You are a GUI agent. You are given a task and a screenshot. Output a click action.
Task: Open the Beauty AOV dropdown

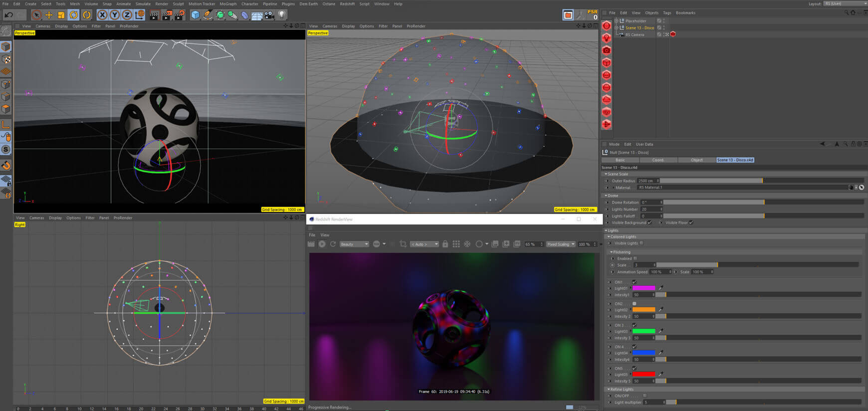click(354, 244)
